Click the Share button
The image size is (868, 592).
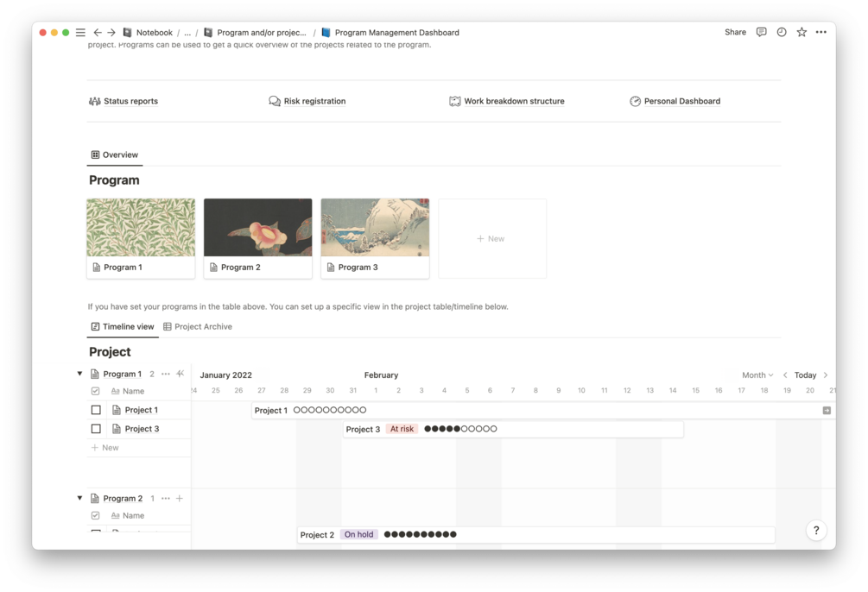point(734,32)
